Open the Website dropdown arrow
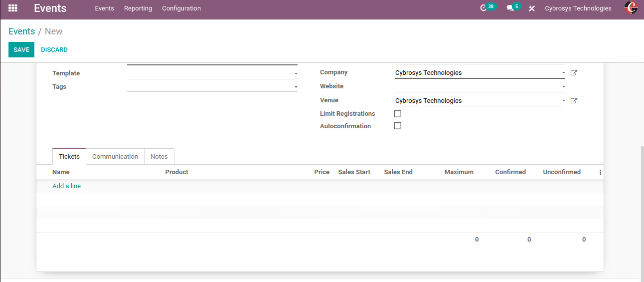Screen dimensions: 644x282 pos(563,87)
